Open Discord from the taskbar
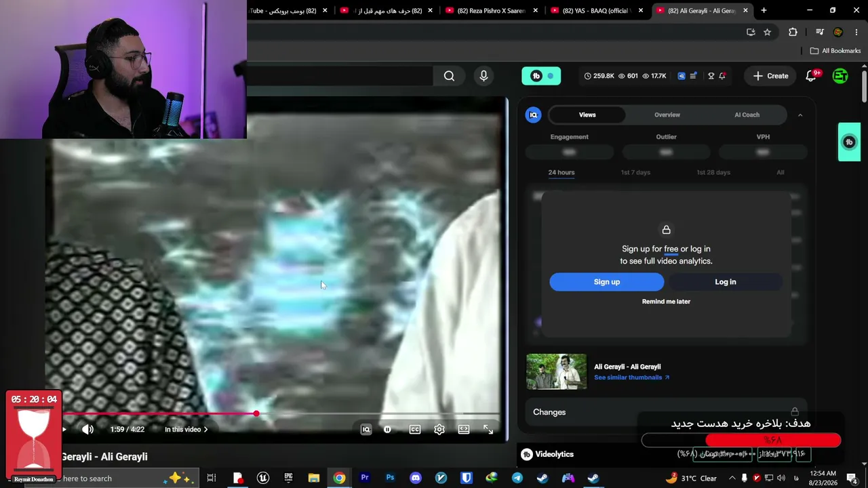The width and height of the screenshot is (868, 488). 416,479
